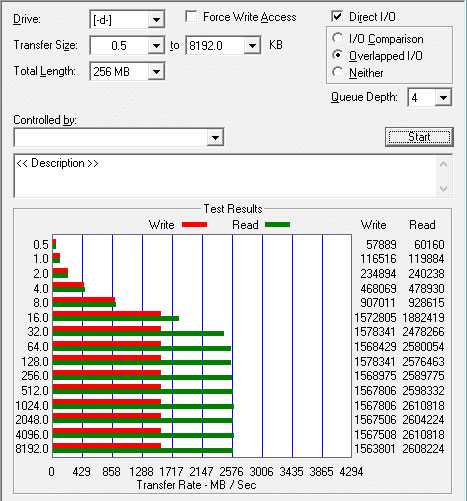Select the Neither radio button

coord(337,72)
